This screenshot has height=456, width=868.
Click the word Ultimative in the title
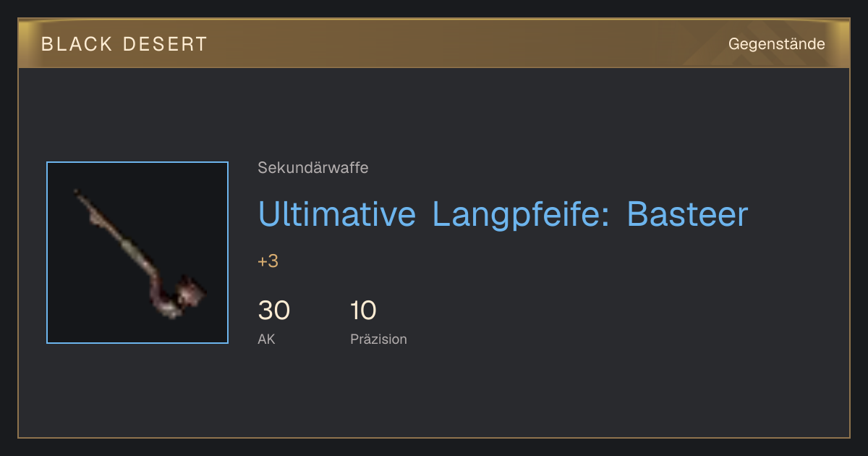tap(337, 214)
